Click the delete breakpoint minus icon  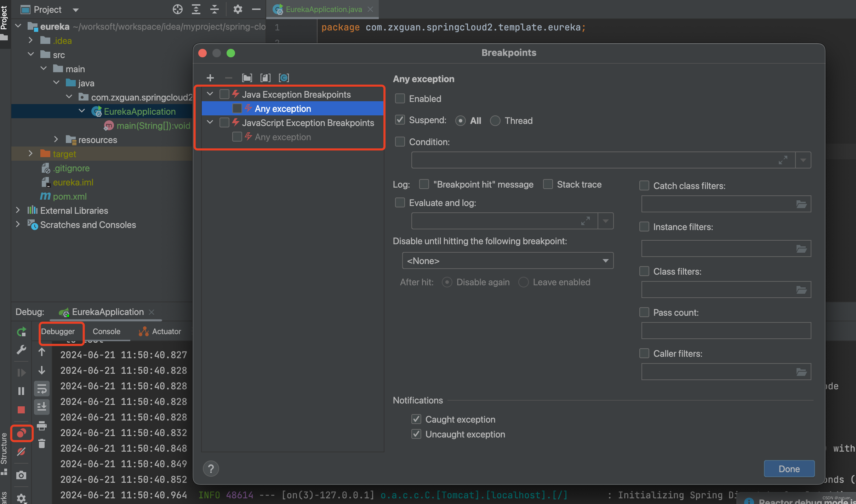pyautogui.click(x=228, y=78)
